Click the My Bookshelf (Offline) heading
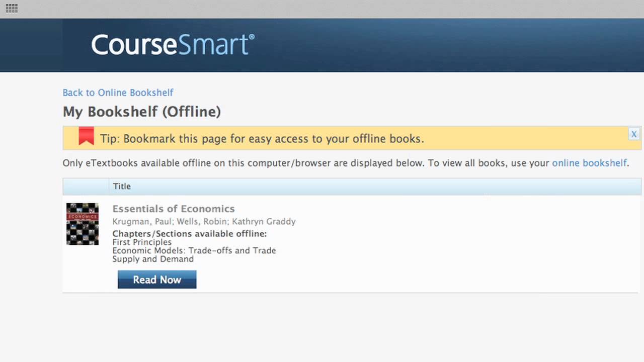This screenshot has width=644, height=362. click(x=142, y=112)
